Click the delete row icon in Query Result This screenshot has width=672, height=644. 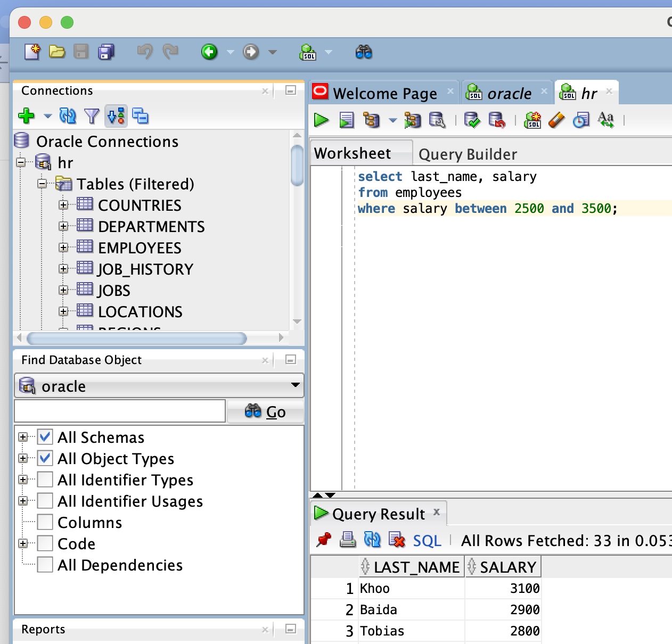[x=397, y=540]
